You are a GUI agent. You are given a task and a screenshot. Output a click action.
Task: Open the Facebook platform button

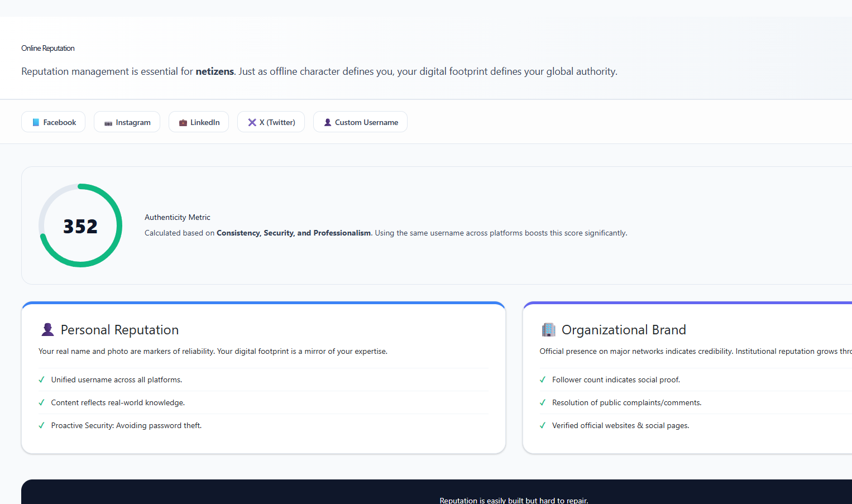[54, 122]
